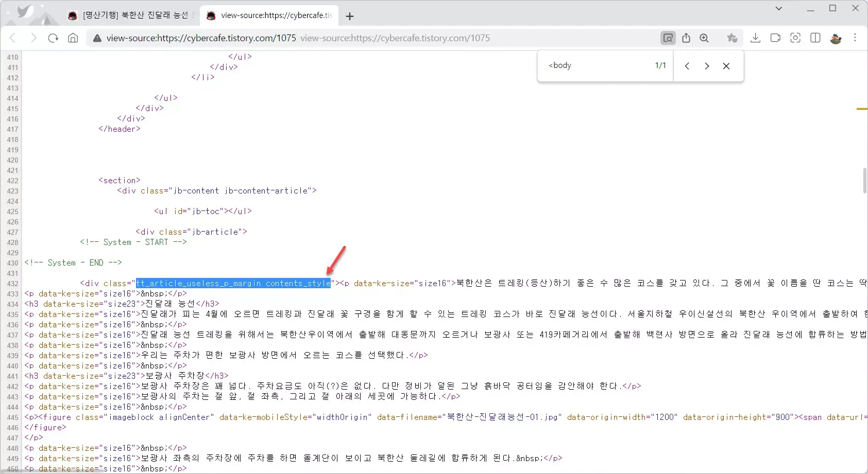Screen dimensions: 868x474
Task: Open the screen capture icon
Action: (x=795, y=38)
